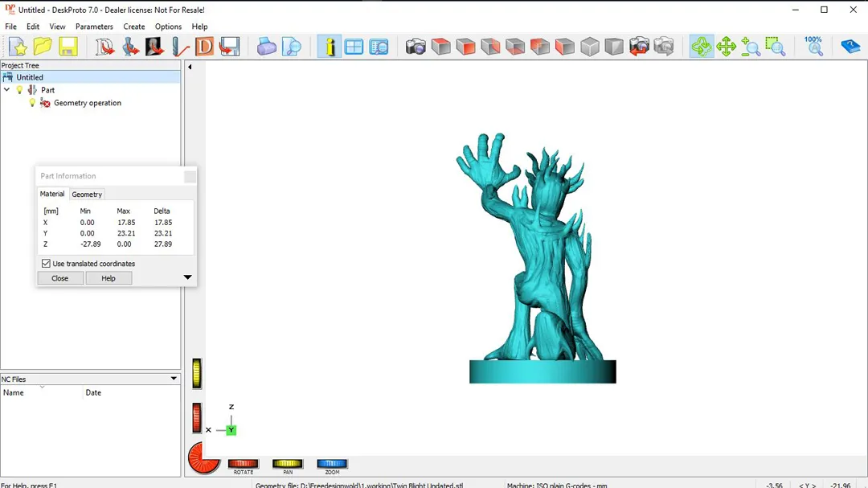Open the NC Files dropdown arrow

[x=174, y=379]
